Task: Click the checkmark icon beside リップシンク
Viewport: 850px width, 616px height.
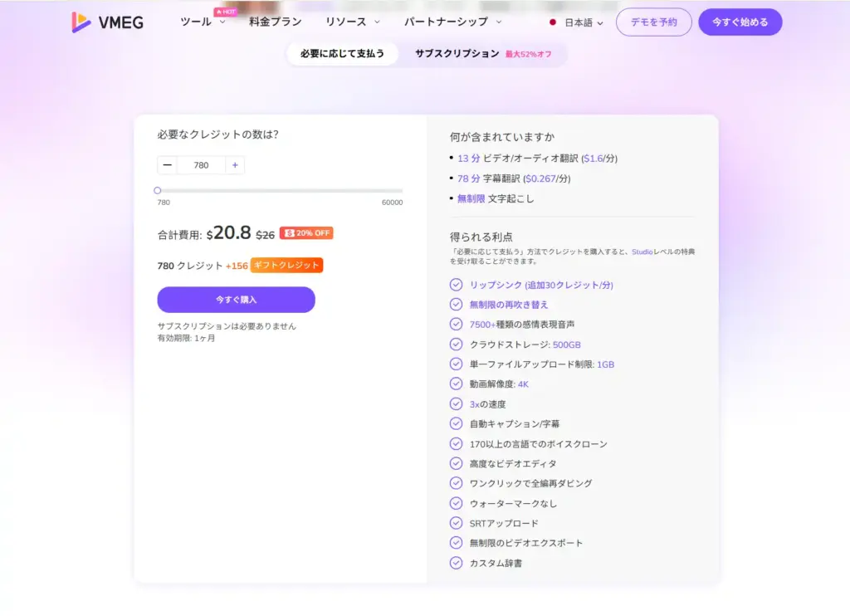Action: tap(456, 285)
